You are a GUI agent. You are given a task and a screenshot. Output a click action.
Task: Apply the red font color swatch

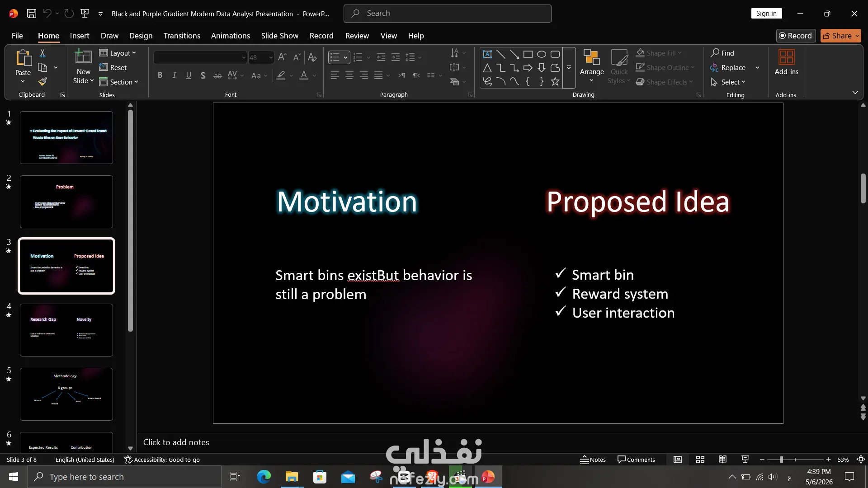[304, 75]
